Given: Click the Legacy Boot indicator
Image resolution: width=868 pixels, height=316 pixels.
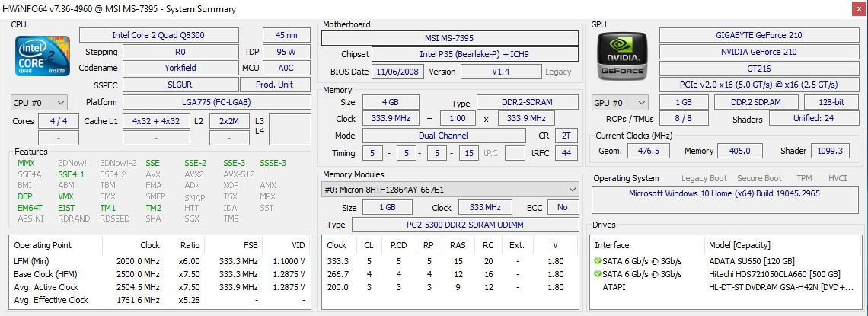Looking at the screenshot, I should [704, 178].
